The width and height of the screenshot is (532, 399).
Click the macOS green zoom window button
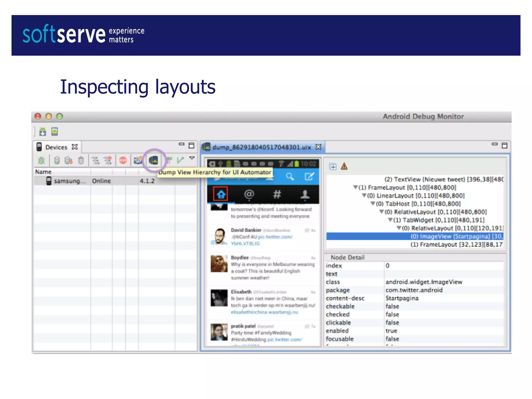60,116
